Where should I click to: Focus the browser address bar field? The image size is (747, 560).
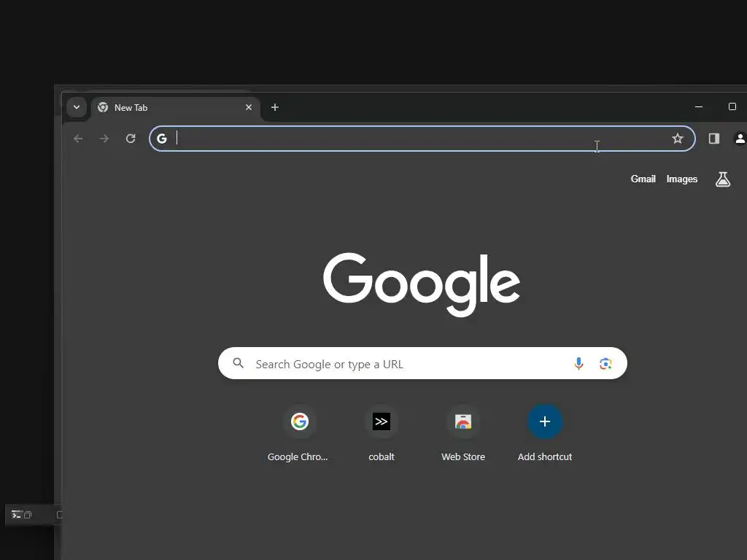(x=422, y=139)
